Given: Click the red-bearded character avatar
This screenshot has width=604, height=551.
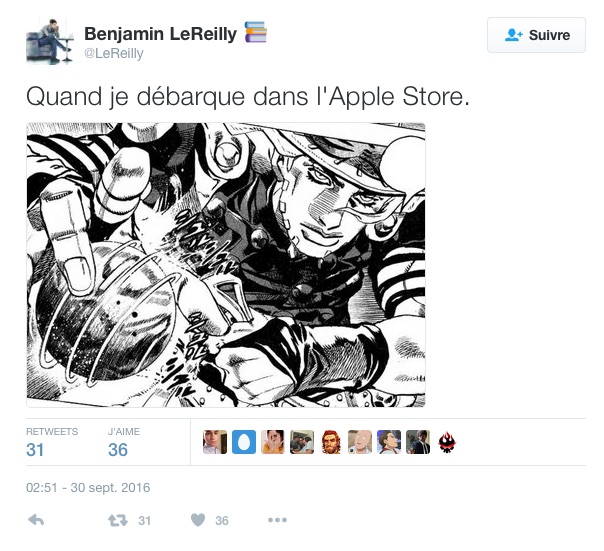Looking at the screenshot, I should click(x=331, y=442).
